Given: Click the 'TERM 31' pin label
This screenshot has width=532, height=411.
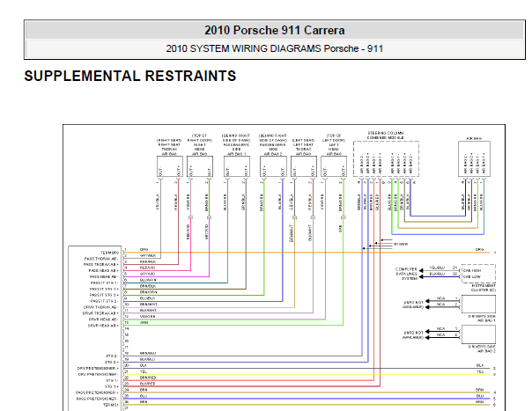Looking at the screenshot, I should pyautogui.click(x=111, y=405).
